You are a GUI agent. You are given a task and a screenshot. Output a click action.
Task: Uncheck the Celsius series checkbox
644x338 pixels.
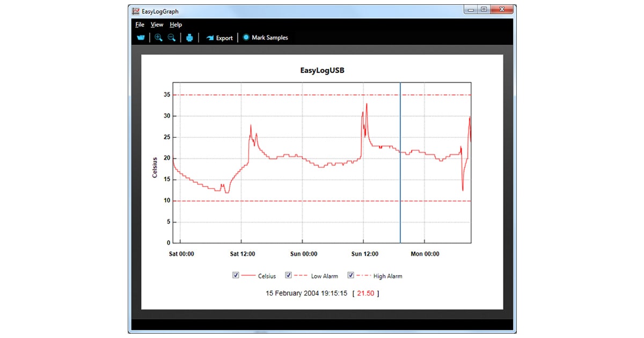click(235, 275)
